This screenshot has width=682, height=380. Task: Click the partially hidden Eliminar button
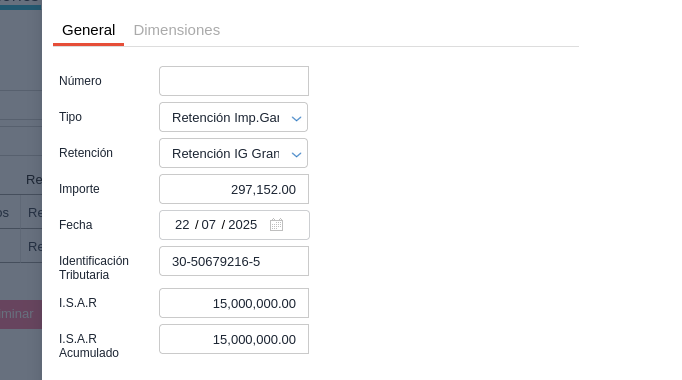point(21,314)
